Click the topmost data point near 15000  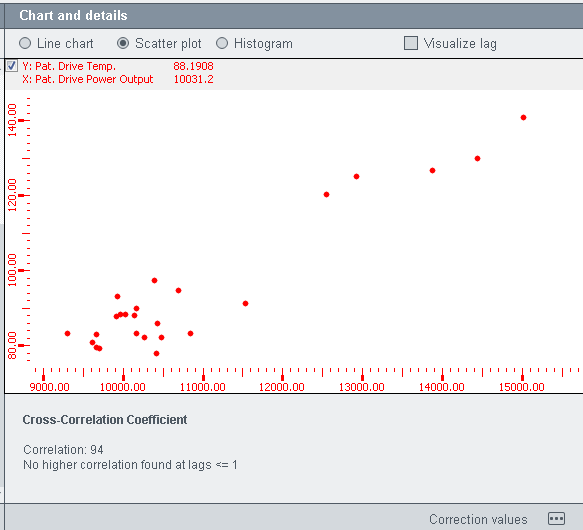524,118
